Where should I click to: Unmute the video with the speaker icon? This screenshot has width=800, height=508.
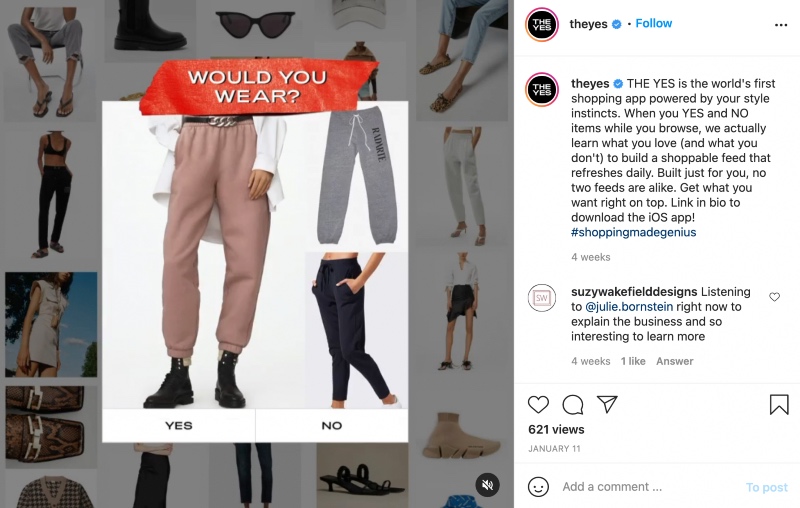[x=487, y=485]
